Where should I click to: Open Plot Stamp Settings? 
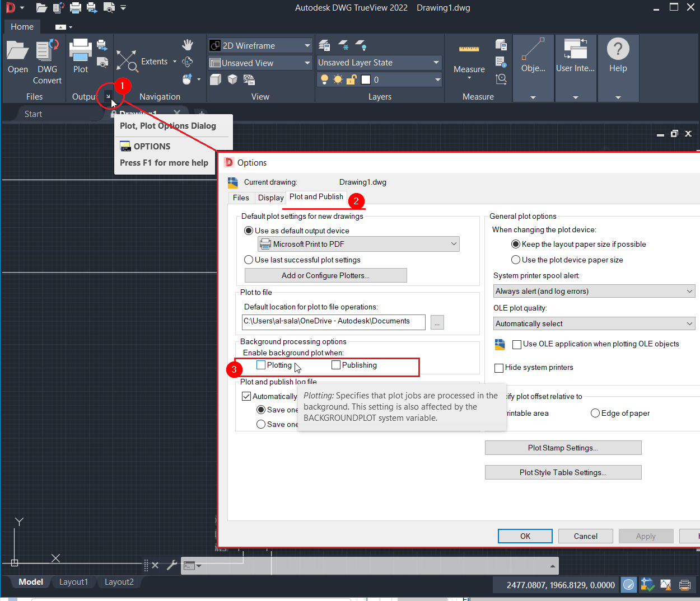click(563, 447)
